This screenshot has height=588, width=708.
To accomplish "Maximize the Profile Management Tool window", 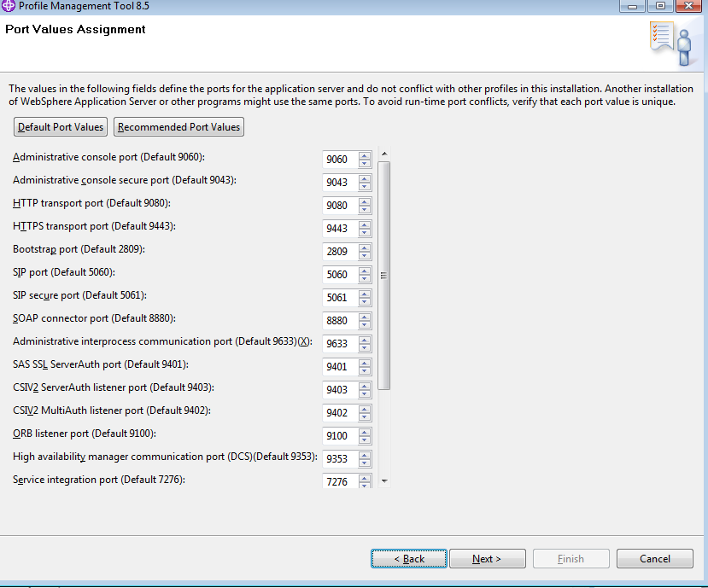I will point(660,6).
